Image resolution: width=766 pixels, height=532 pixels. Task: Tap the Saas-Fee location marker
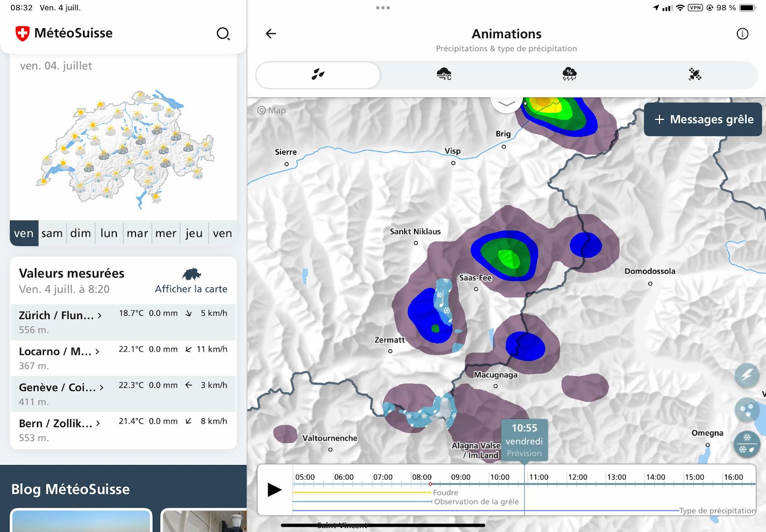click(476, 289)
